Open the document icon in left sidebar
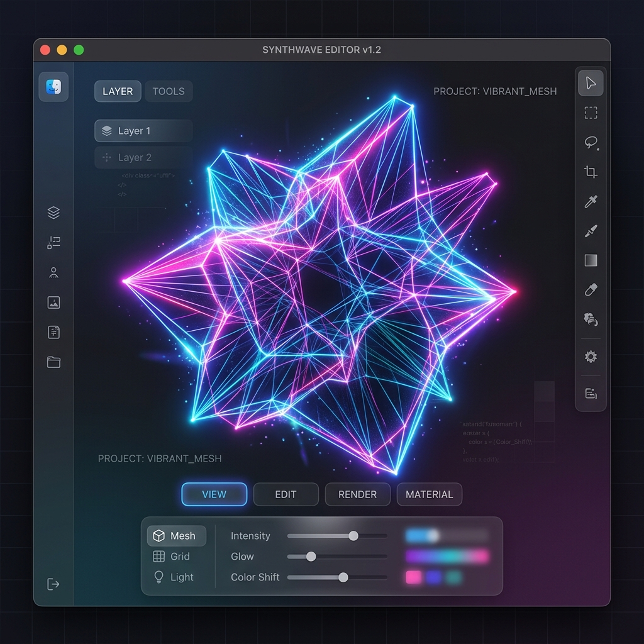 point(54,332)
